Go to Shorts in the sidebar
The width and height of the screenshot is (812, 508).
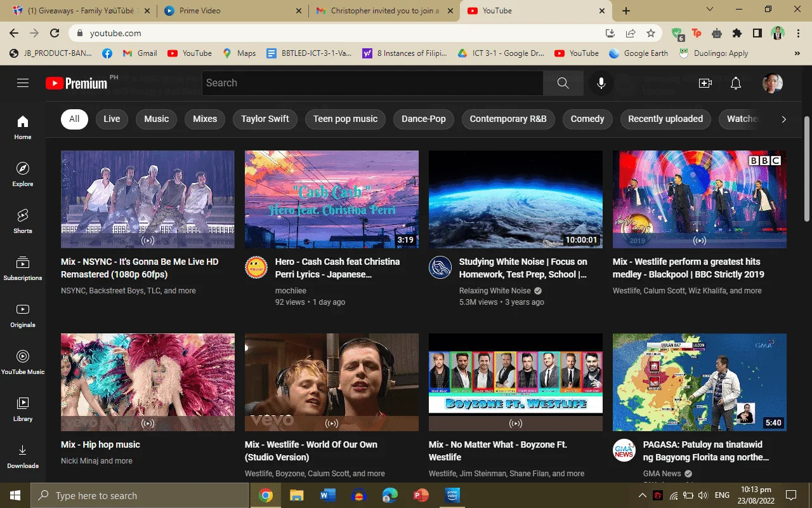coord(23,221)
